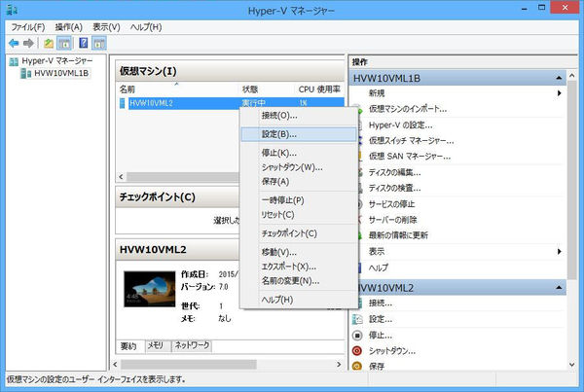Screen dimensions: 584x392
Task: Select the Hyper-V マネージャー root tree node
Action: coord(57,60)
